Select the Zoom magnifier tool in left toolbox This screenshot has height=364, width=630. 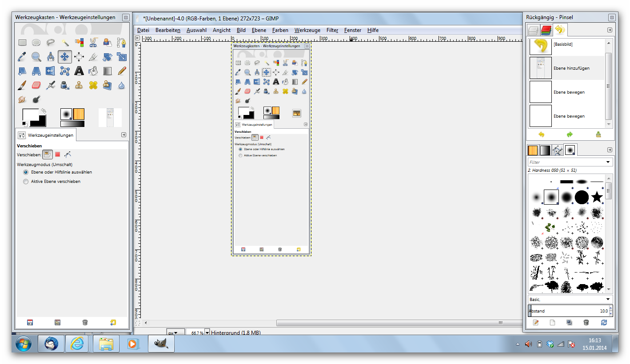coord(36,57)
